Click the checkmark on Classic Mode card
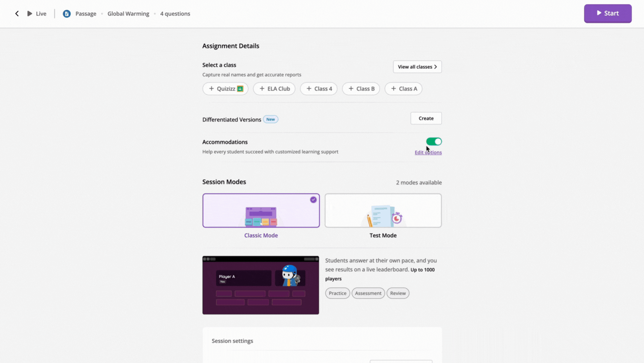Screen dimensions: 644x363 coord(313,200)
